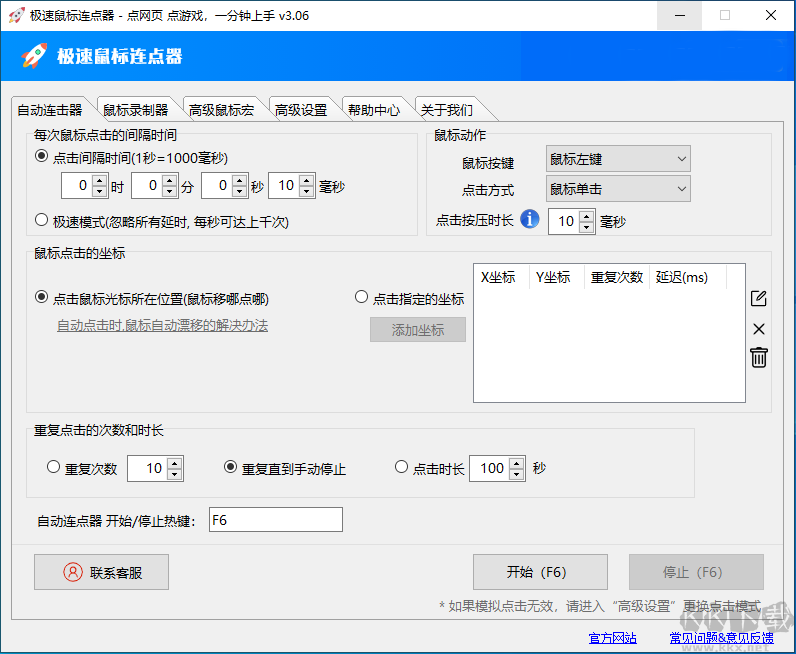
Task: Open the 常见问题&意见反馈 link
Action: (x=721, y=638)
